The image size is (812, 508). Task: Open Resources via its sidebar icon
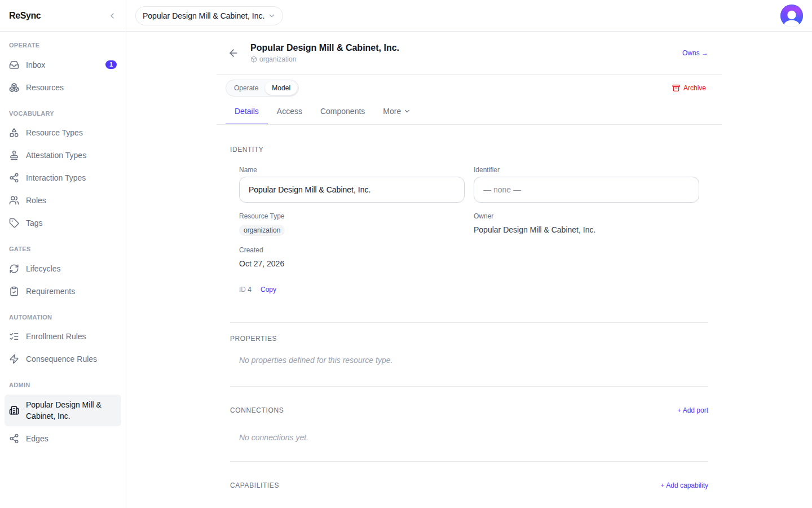[14, 87]
